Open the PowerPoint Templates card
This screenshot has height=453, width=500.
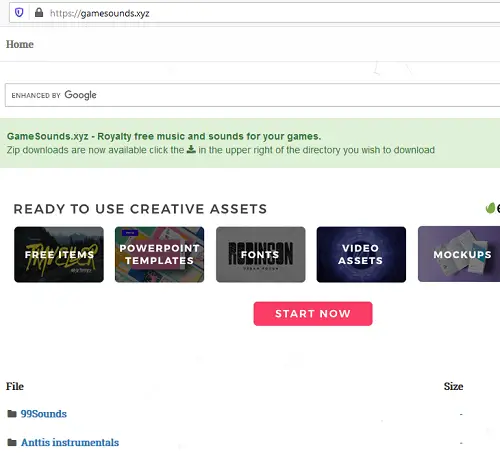click(159, 254)
